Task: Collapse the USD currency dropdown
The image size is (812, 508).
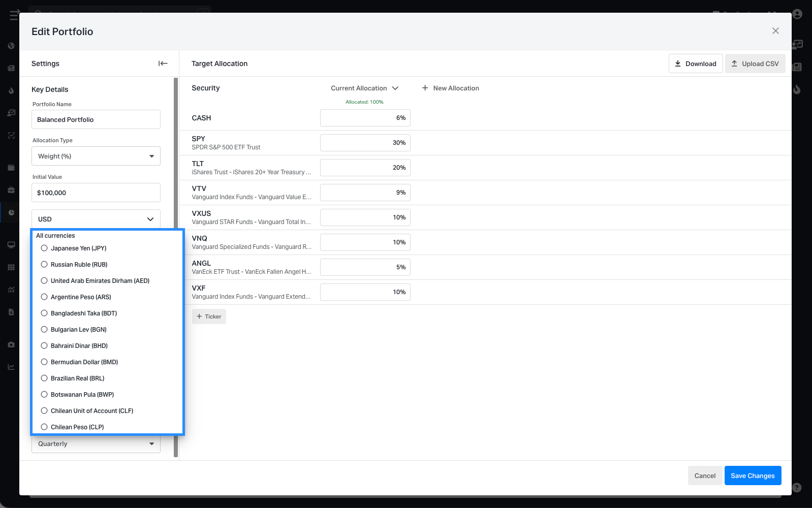Action: [x=96, y=219]
